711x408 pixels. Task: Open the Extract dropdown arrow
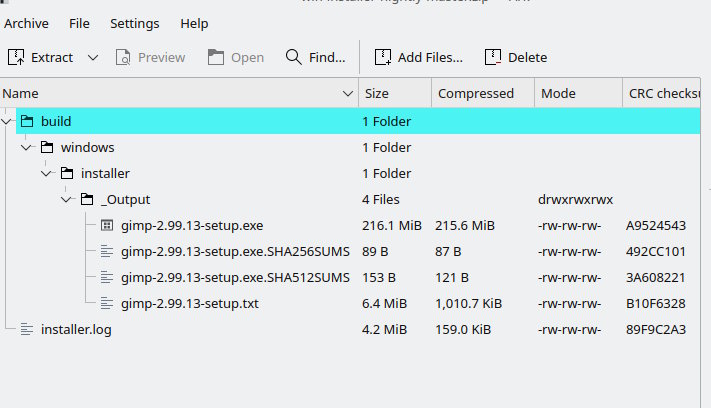coord(93,58)
